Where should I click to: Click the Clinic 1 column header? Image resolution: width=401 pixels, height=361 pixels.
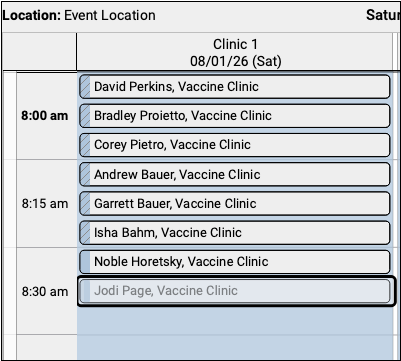pos(235,52)
